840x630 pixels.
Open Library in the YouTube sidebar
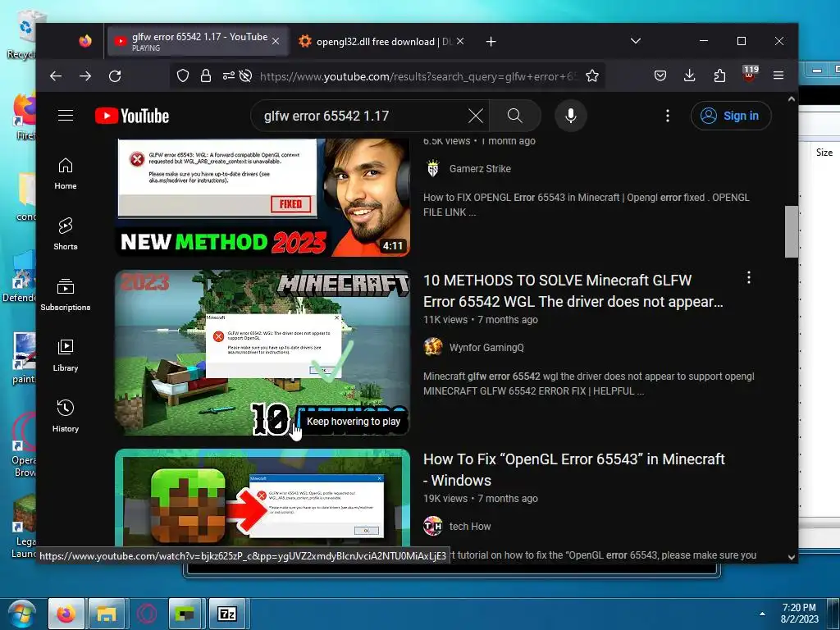[66, 356]
